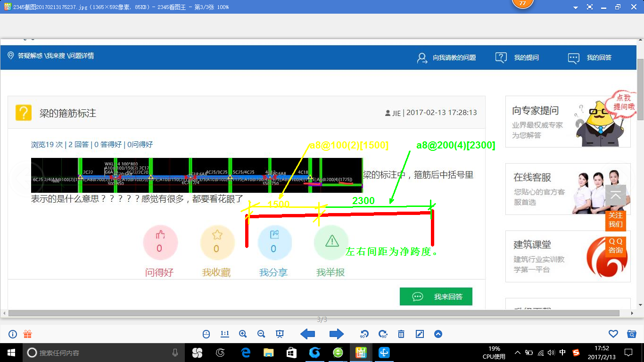Image resolution: width=644 pixels, height=362 pixels.
Task: Delete current image with trash icon
Action: (401, 334)
